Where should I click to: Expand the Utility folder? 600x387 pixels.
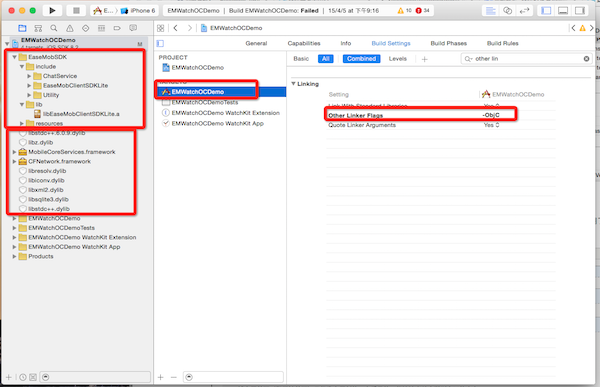(x=29, y=95)
